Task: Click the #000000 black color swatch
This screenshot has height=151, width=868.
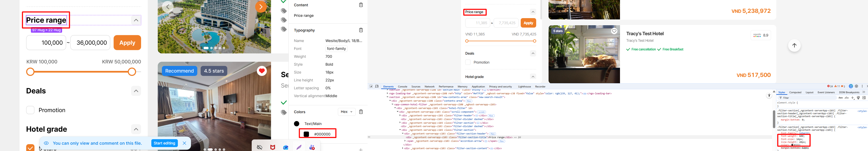Action: tap(306, 134)
